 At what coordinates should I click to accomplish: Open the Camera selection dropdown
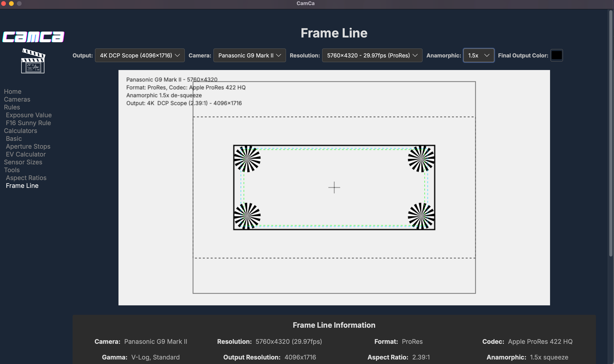250,56
